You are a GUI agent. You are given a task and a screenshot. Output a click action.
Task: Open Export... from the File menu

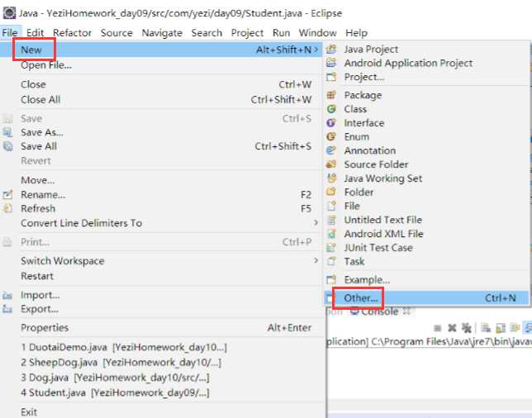[x=161, y=309]
